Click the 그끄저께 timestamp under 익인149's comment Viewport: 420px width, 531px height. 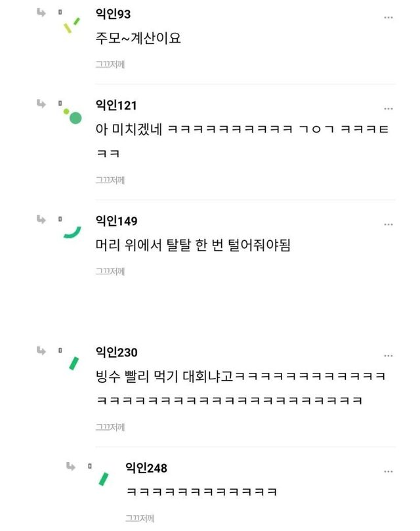pos(110,270)
